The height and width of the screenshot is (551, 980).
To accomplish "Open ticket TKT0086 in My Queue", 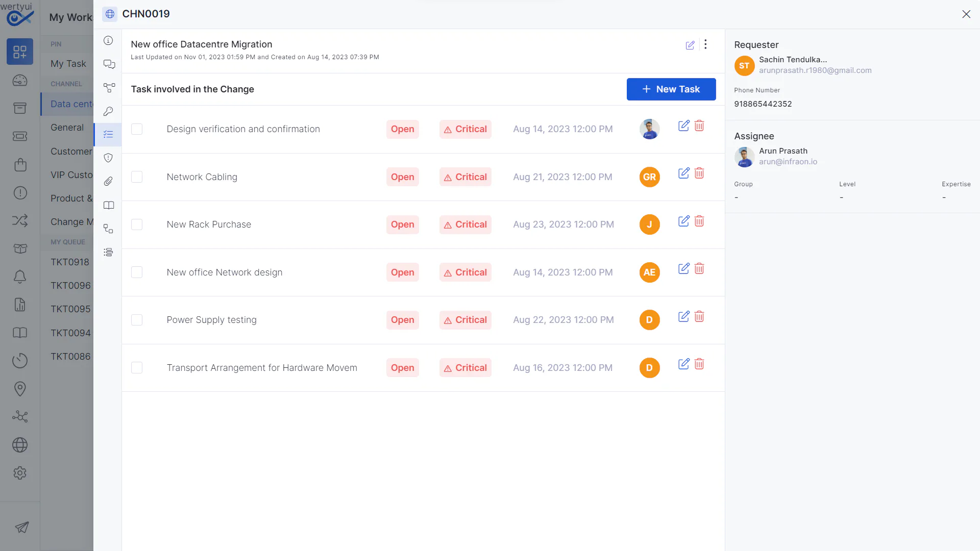I will 70,357.
